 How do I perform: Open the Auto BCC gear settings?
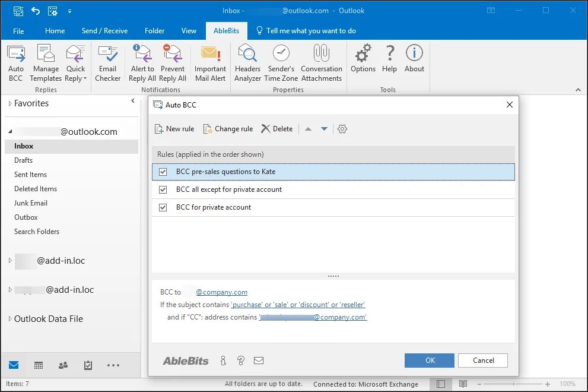342,129
